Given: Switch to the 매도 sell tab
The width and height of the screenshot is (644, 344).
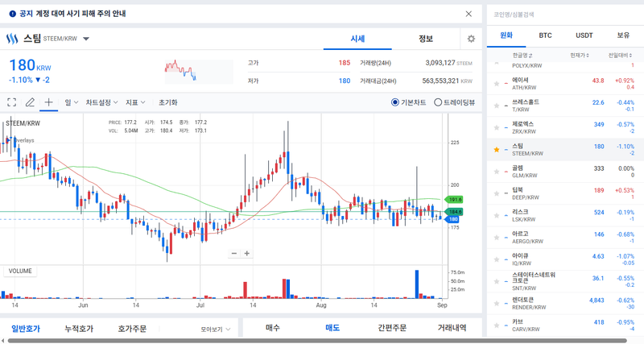Looking at the screenshot, I should click(332, 328).
